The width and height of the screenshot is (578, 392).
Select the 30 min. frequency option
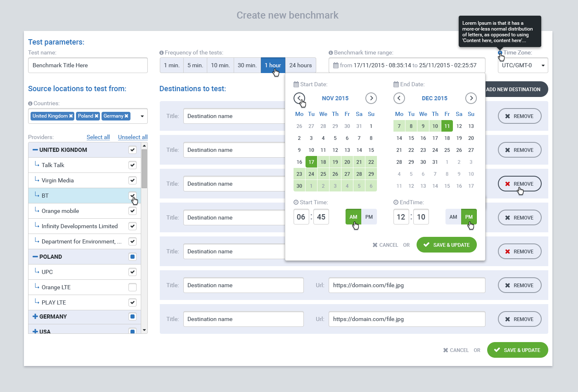pyautogui.click(x=247, y=66)
